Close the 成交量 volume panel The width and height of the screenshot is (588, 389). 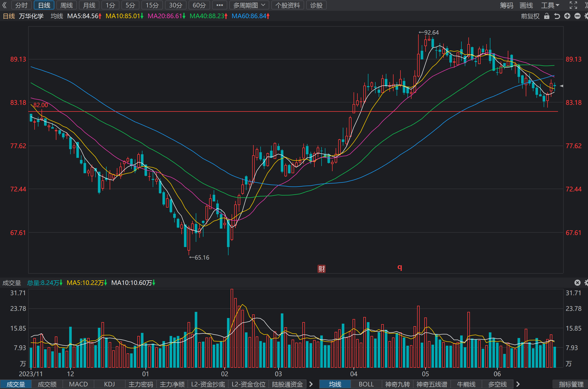click(x=577, y=283)
